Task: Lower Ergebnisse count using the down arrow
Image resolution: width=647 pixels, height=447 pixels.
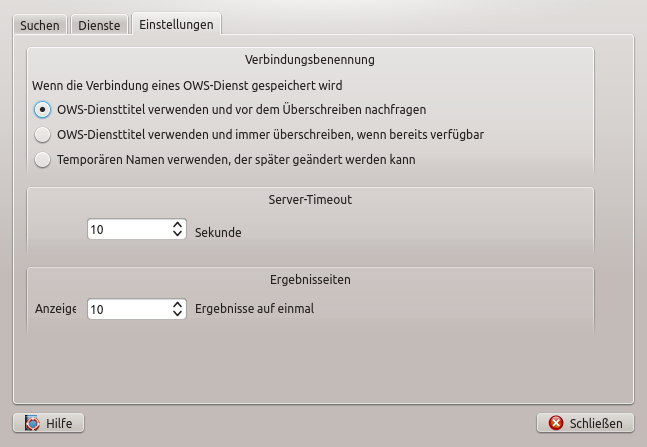Action: pos(178,313)
